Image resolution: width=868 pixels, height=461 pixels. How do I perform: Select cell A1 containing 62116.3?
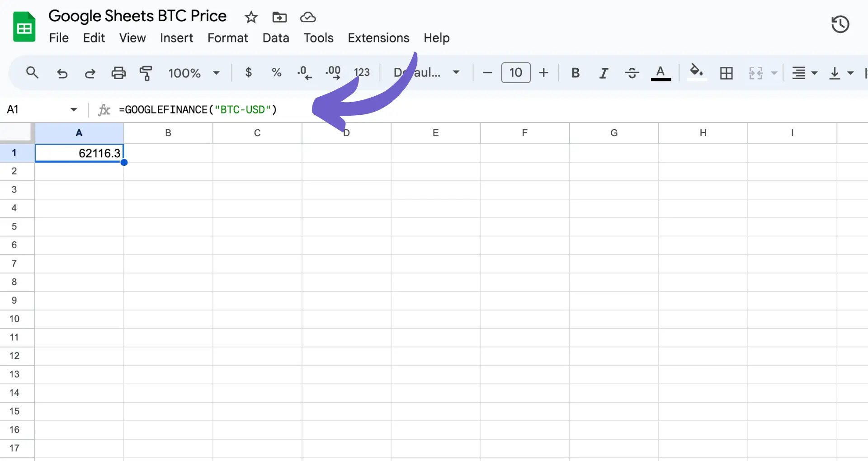click(79, 153)
